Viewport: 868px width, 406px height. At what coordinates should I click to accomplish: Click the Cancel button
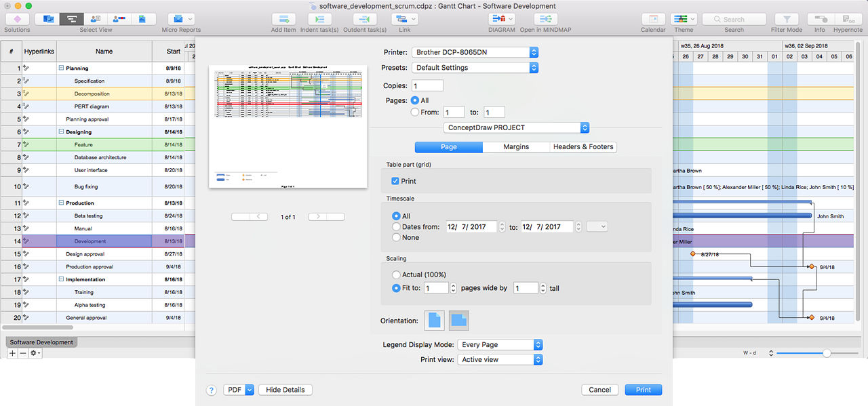point(599,390)
